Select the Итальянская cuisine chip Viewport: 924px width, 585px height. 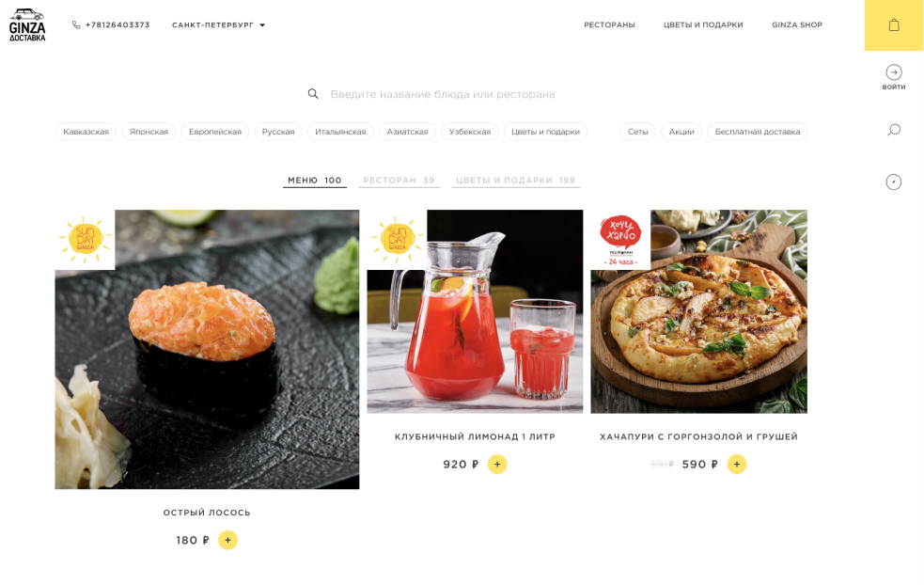[x=340, y=132]
